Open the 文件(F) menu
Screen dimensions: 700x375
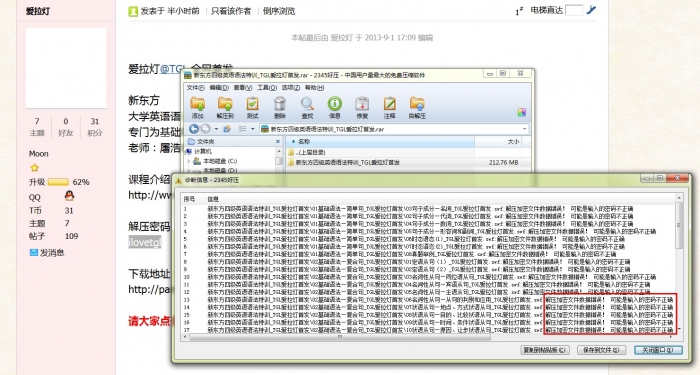tap(196, 88)
